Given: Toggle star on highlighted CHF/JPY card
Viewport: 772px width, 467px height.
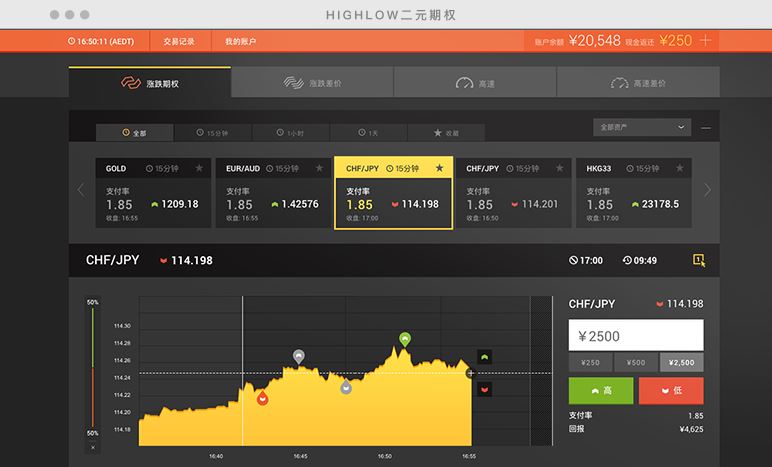Looking at the screenshot, I should 439,168.
